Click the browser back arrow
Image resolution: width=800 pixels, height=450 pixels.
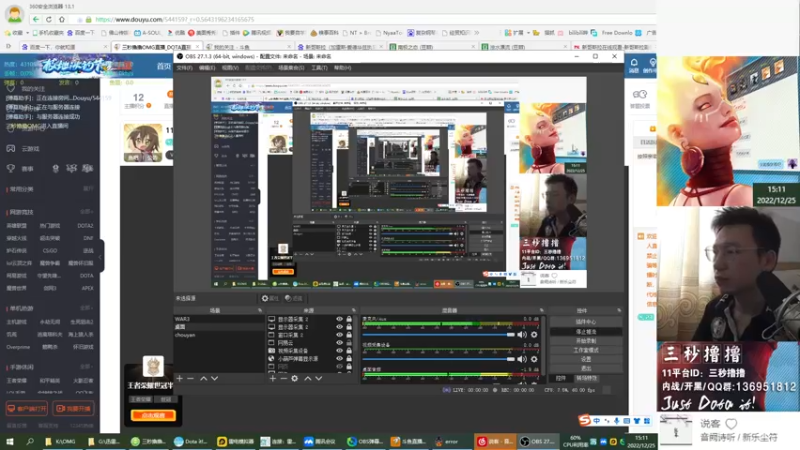pyautogui.click(x=36, y=19)
